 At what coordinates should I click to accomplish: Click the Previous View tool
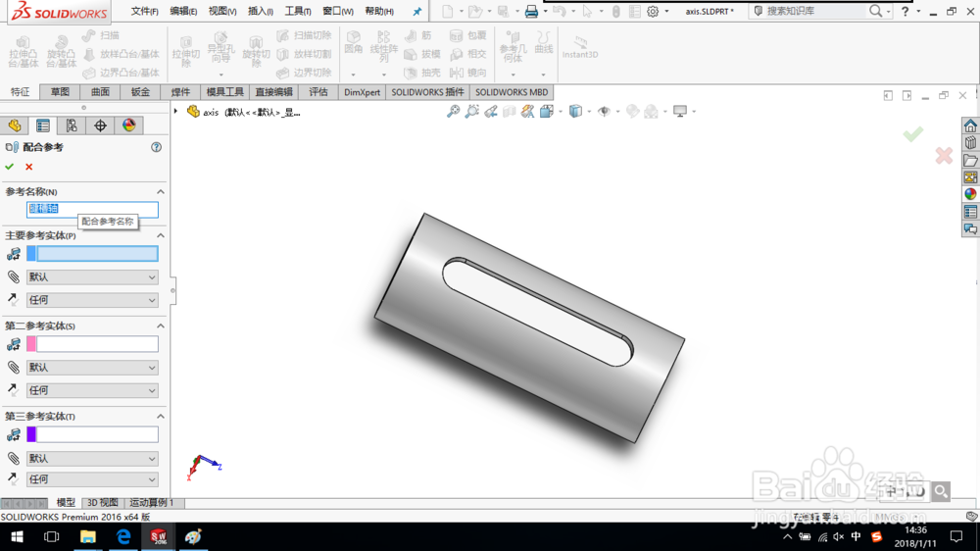coord(491,112)
